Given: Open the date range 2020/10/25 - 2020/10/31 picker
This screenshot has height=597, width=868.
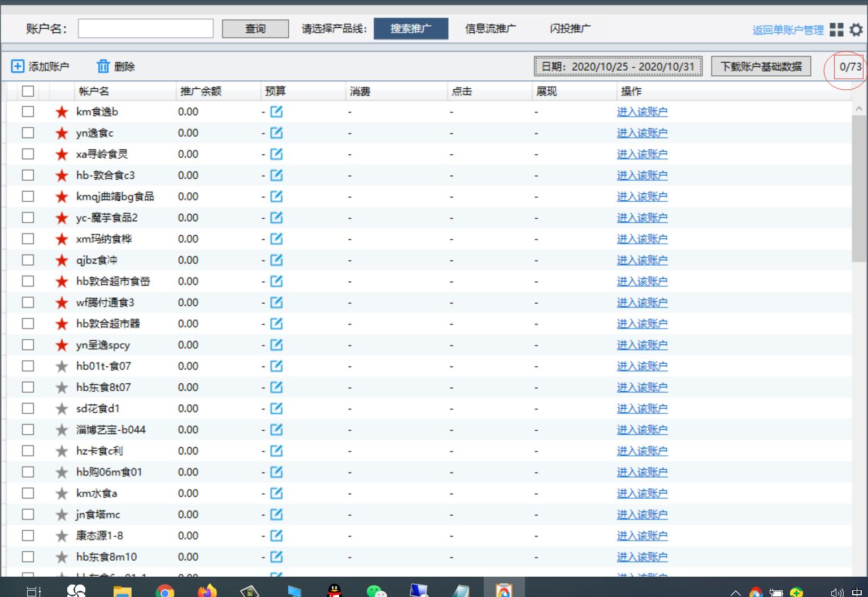Looking at the screenshot, I should click(x=618, y=67).
